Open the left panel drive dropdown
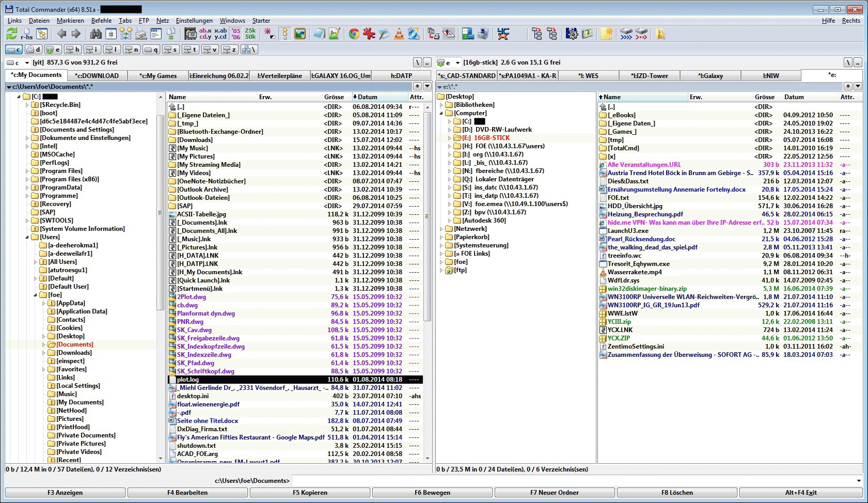 (27, 63)
